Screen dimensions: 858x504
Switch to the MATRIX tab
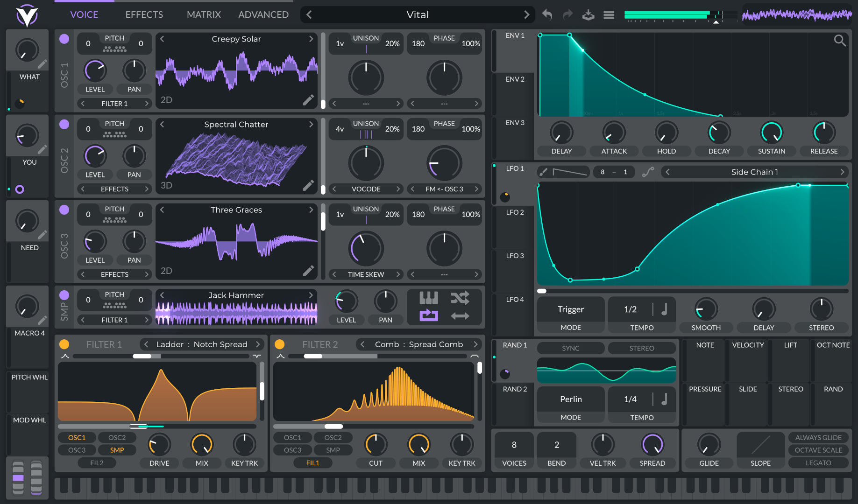[x=204, y=15]
